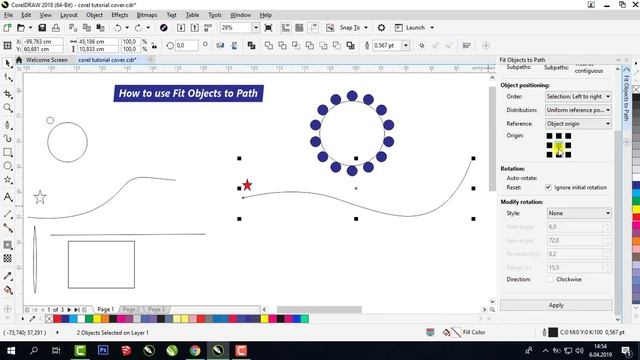Open the Effects menu
The image size is (640, 360).
[120, 15]
